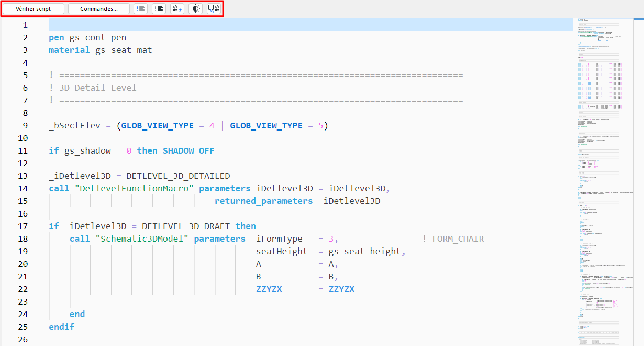Click line number 9 to select it

(x=23, y=125)
